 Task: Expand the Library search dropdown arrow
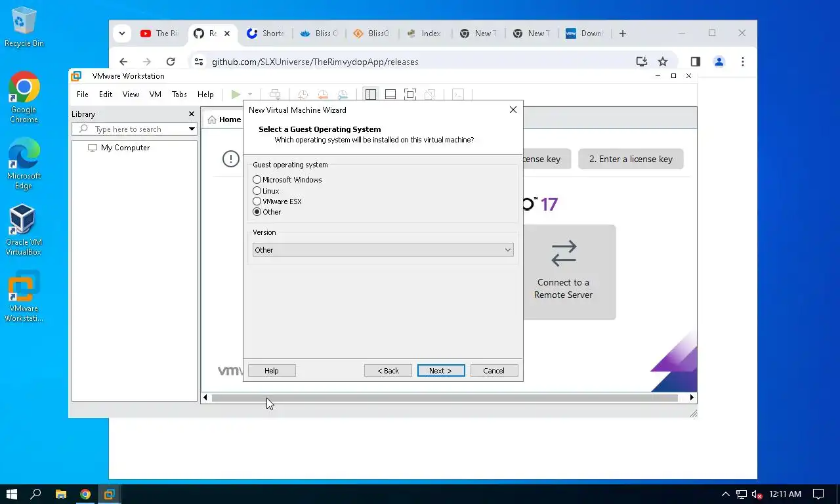coord(192,129)
